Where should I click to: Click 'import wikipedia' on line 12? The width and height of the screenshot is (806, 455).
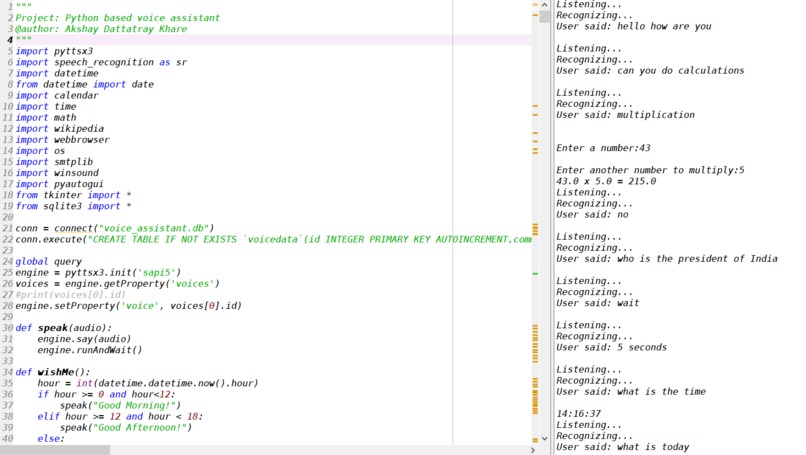pyautogui.click(x=60, y=129)
